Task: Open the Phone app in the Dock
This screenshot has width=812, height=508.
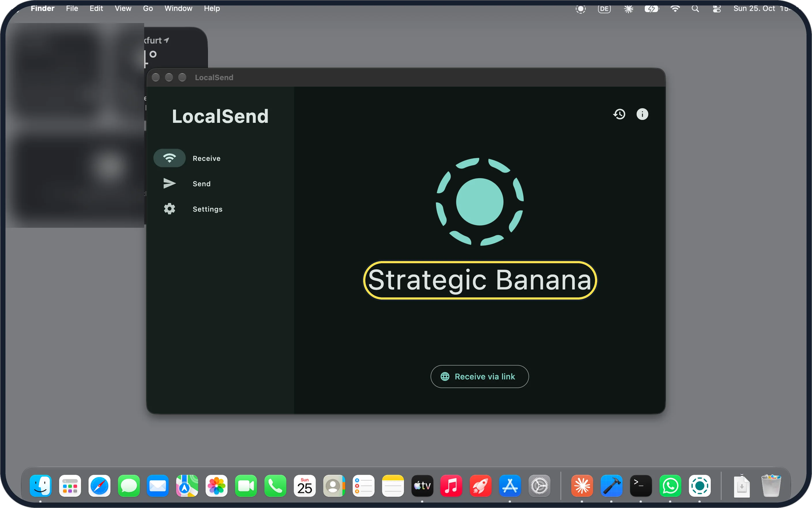Action: point(275,486)
